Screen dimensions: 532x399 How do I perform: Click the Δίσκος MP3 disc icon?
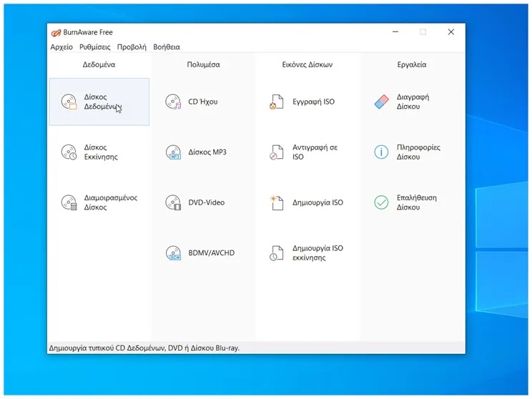click(173, 152)
